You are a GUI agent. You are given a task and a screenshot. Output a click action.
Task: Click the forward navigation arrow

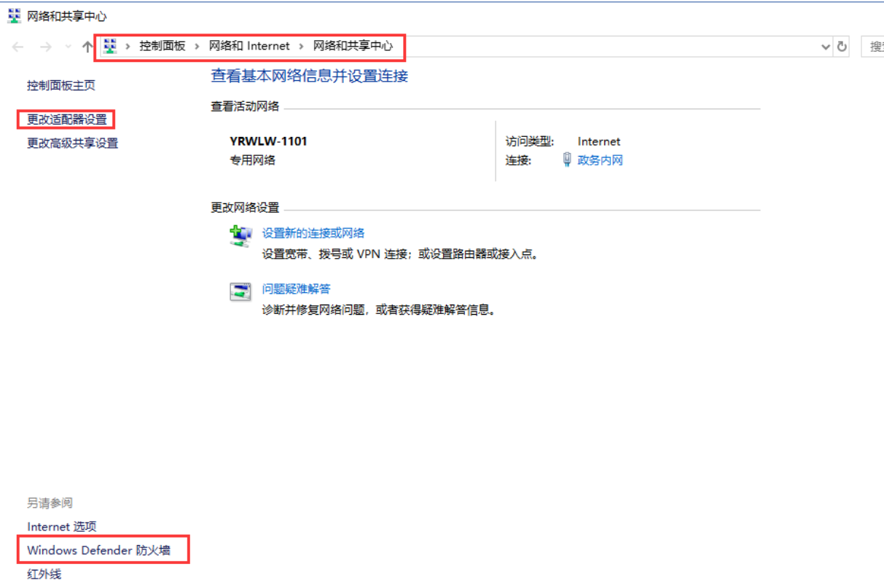click(x=45, y=47)
